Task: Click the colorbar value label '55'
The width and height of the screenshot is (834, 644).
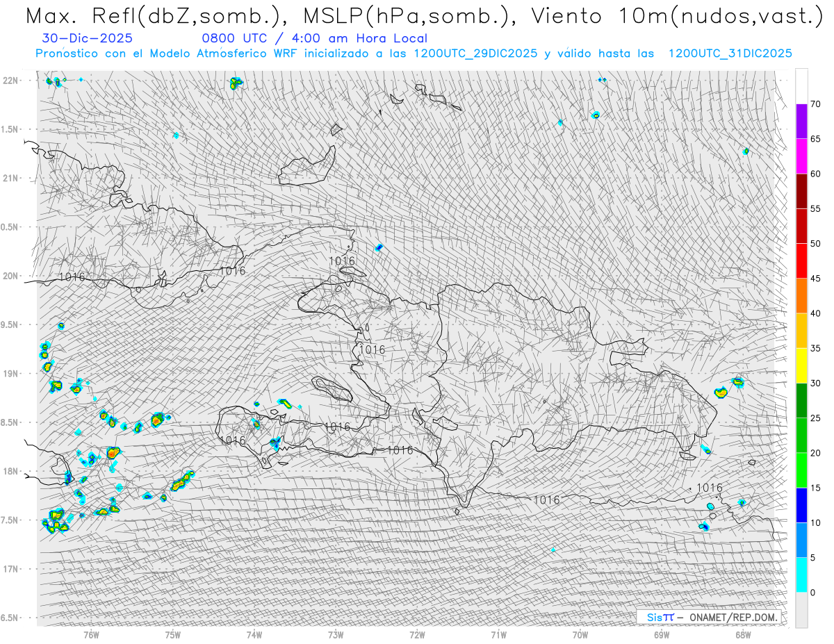Action: click(x=815, y=209)
